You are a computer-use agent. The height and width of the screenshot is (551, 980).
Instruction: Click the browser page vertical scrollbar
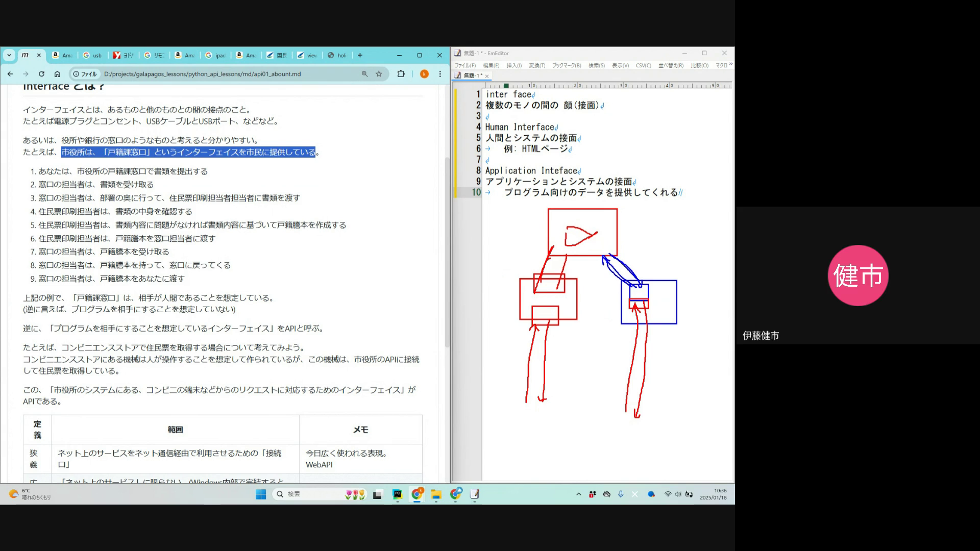coord(448,255)
